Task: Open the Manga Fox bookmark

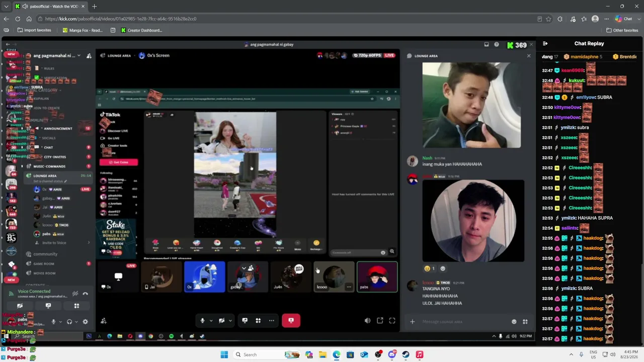Action: [83, 30]
